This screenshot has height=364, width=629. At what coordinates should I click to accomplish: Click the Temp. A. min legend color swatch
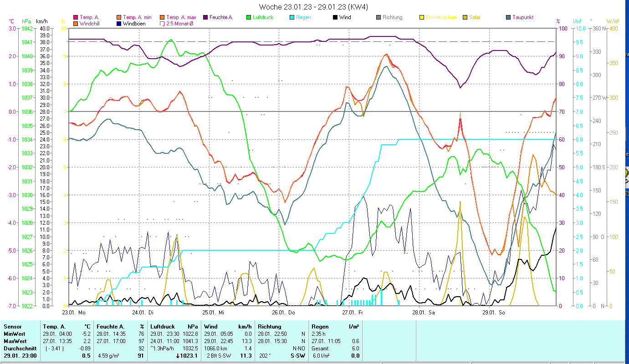coord(119,17)
